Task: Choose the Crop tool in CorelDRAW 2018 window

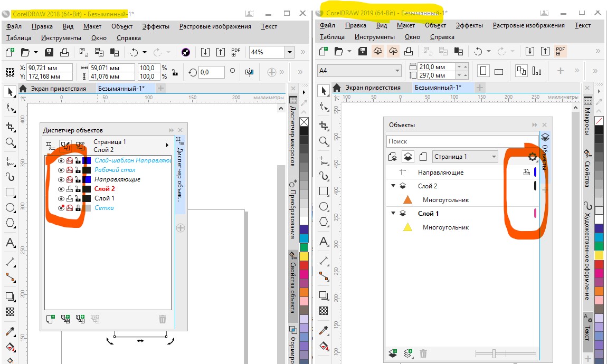Action: [x=11, y=127]
